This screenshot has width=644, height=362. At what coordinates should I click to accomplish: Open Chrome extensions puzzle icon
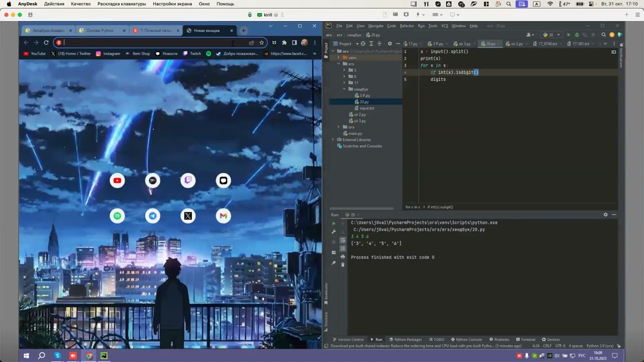point(284,43)
